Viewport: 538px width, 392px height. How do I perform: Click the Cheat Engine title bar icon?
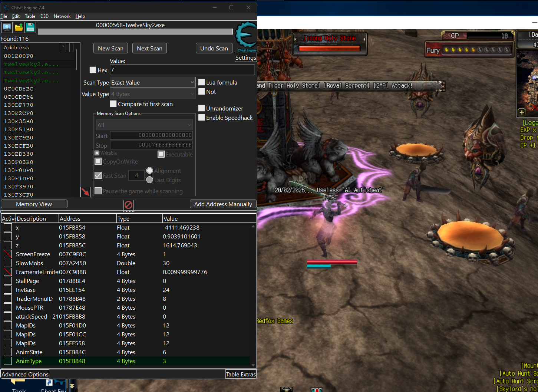(x=6, y=7)
